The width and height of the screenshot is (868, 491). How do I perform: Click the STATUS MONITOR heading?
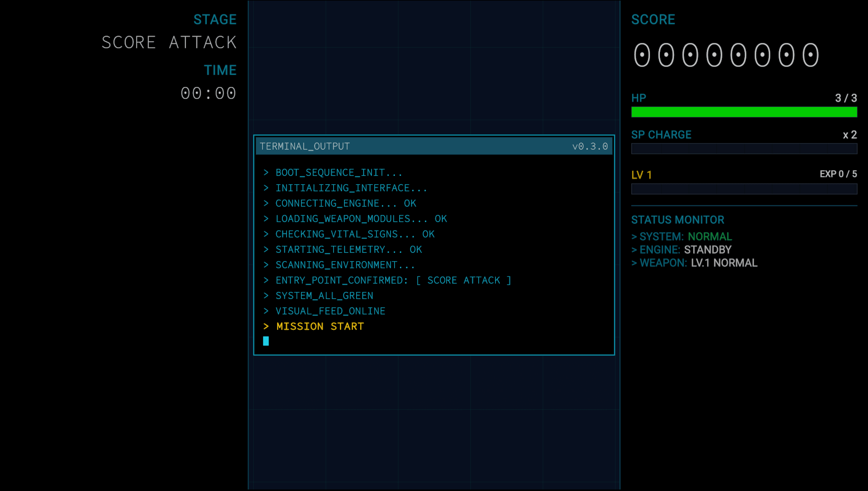pos(677,220)
